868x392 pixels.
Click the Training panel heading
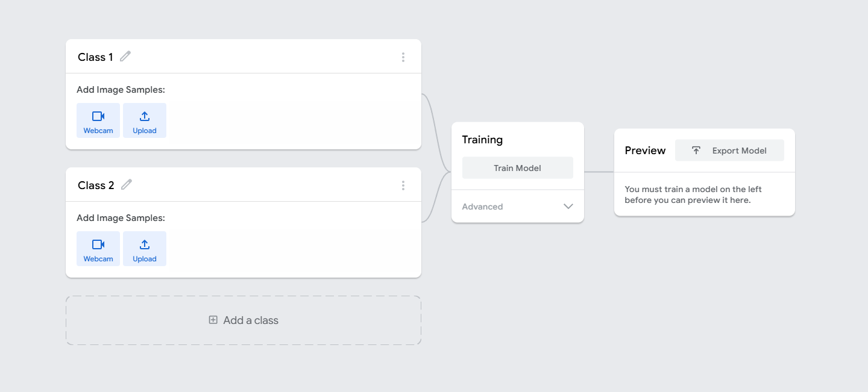coord(482,140)
